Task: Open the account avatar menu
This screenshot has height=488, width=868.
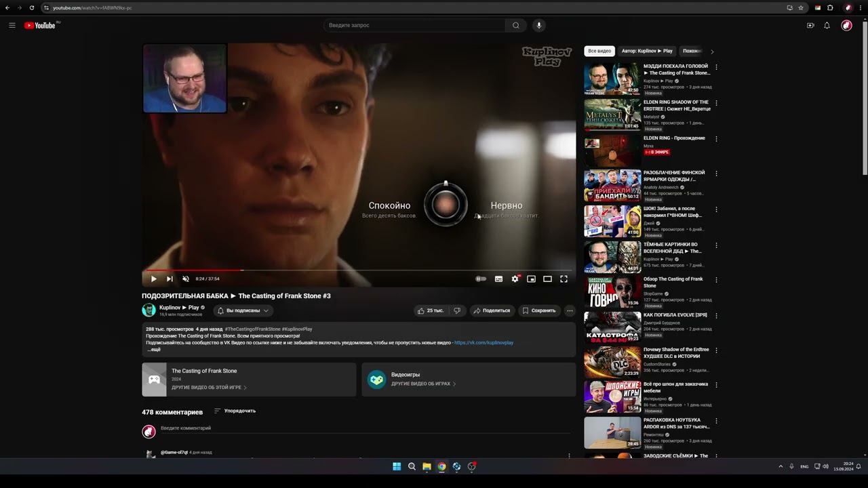Action: (846, 25)
